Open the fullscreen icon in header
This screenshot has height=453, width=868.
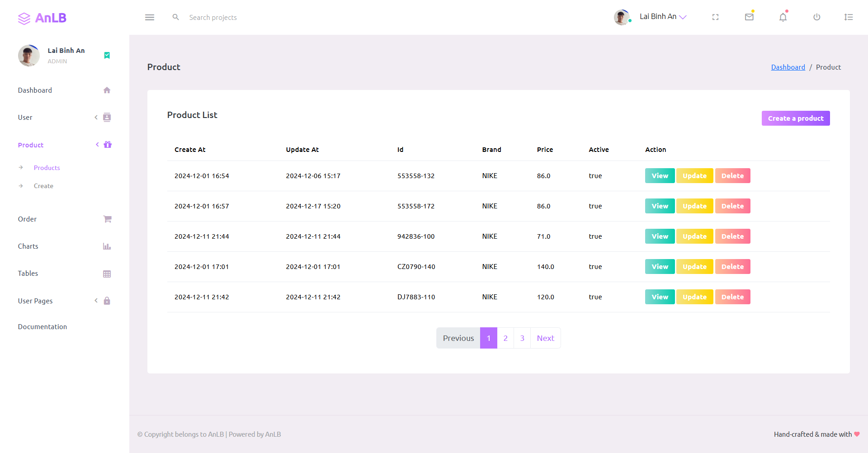click(x=715, y=17)
